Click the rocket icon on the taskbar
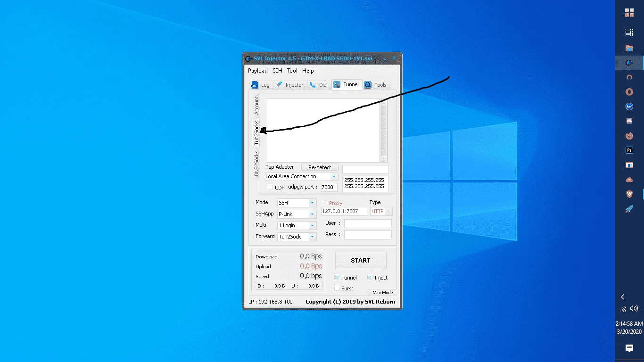 coord(629,209)
